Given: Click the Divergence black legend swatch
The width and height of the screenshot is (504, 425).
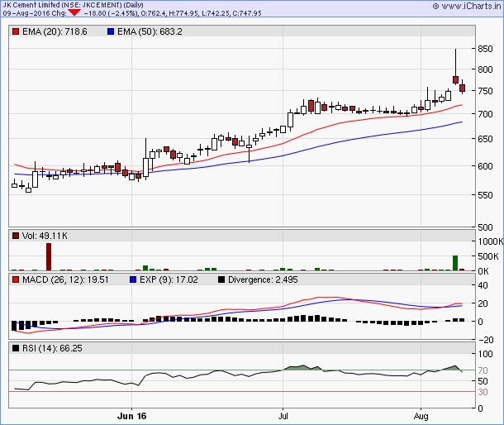Looking at the screenshot, I should click(x=221, y=279).
